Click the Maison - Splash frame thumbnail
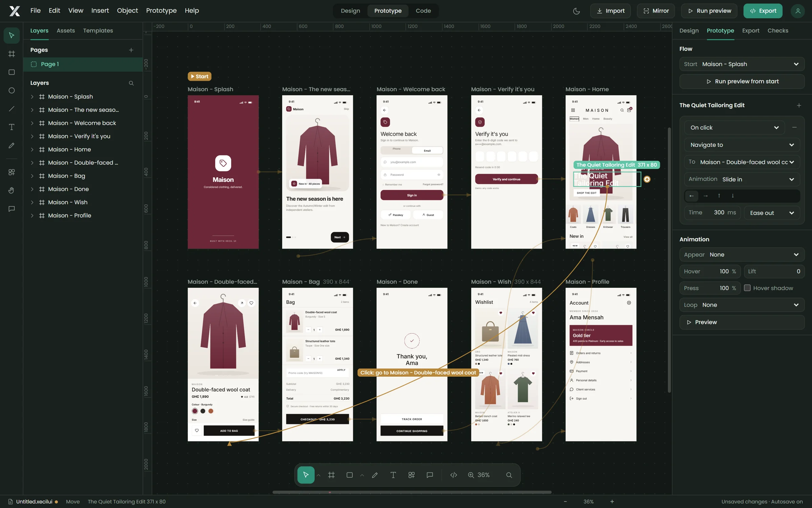Viewport: 812px width, 508px height. pyautogui.click(x=223, y=172)
